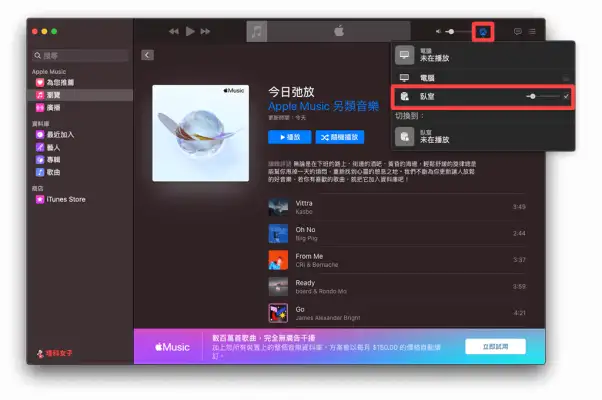Click the 電腦 未在播放 header item
The width and height of the screenshot is (602, 400).
pos(483,55)
